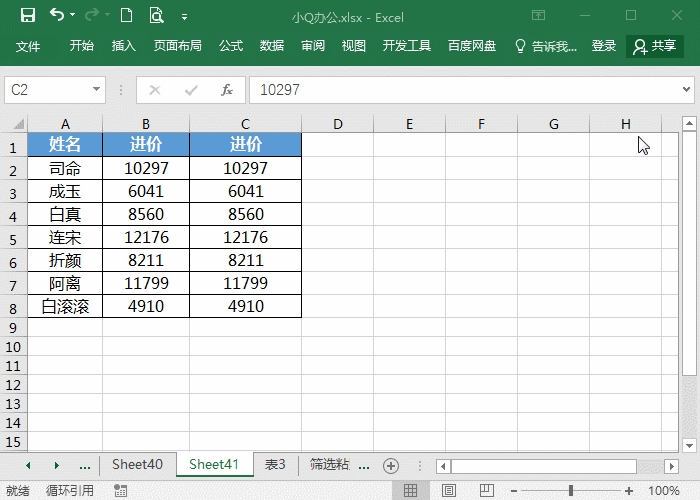
Task: Click the ellipsis before Sheet40 tab
Action: pyautogui.click(x=84, y=467)
